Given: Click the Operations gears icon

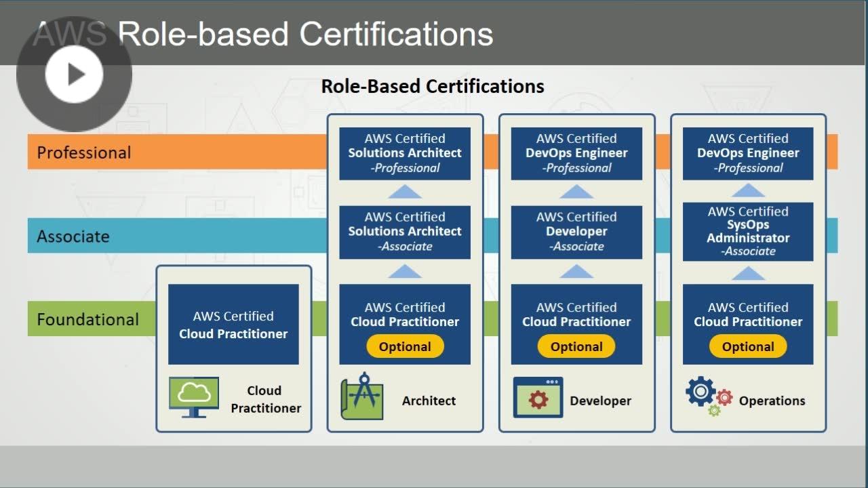Looking at the screenshot, I should pyautogui.click(x=709, y=396).
